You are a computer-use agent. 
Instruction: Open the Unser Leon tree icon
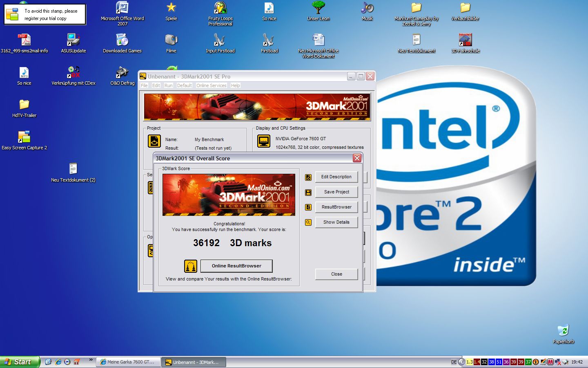(x=318, y=11)
